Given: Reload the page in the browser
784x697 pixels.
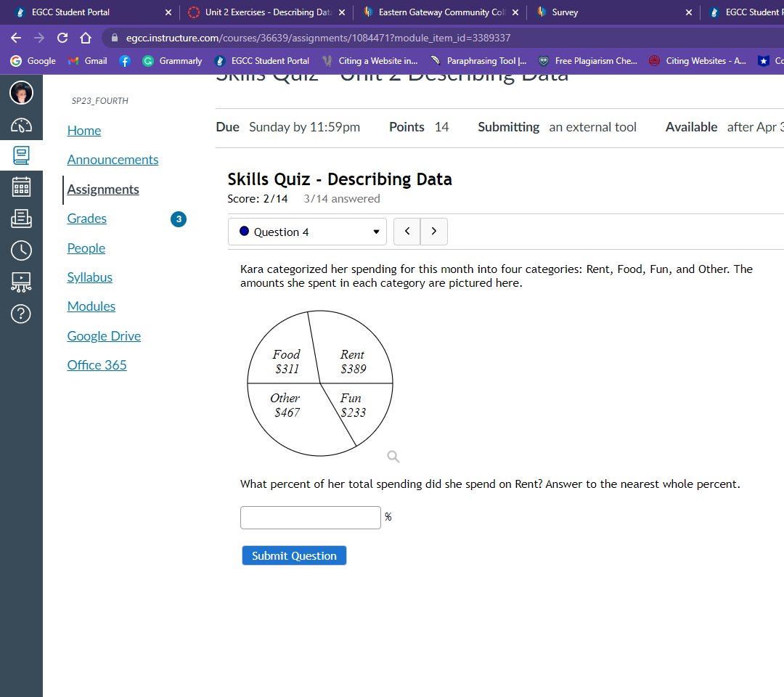Looking at the screenshot, I should click(62, 38).
